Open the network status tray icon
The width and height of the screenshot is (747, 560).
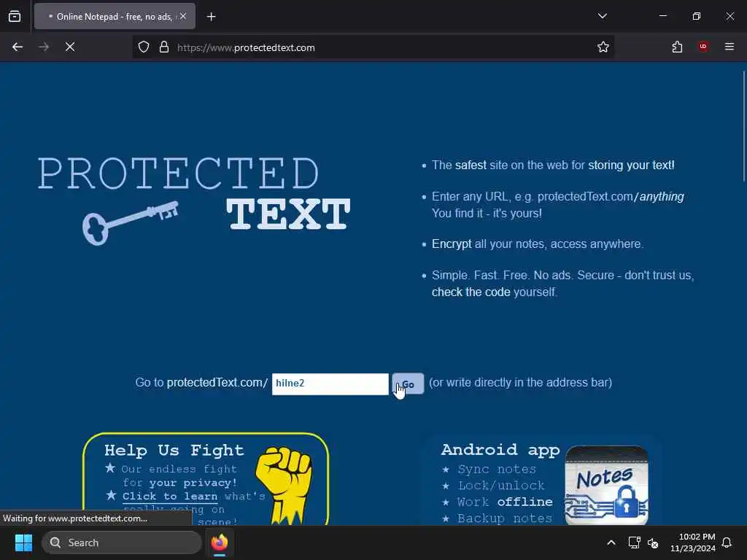[634, 542]
